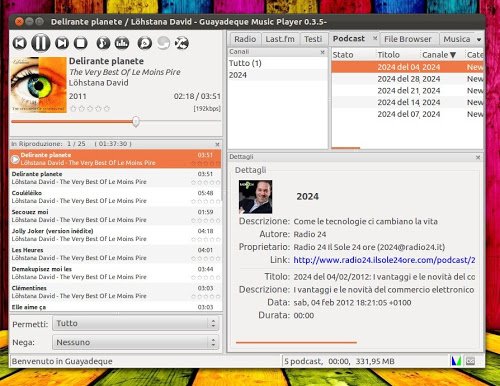Skip to the previous track
This screenshot has height=386, width=500.
point(20,43)
